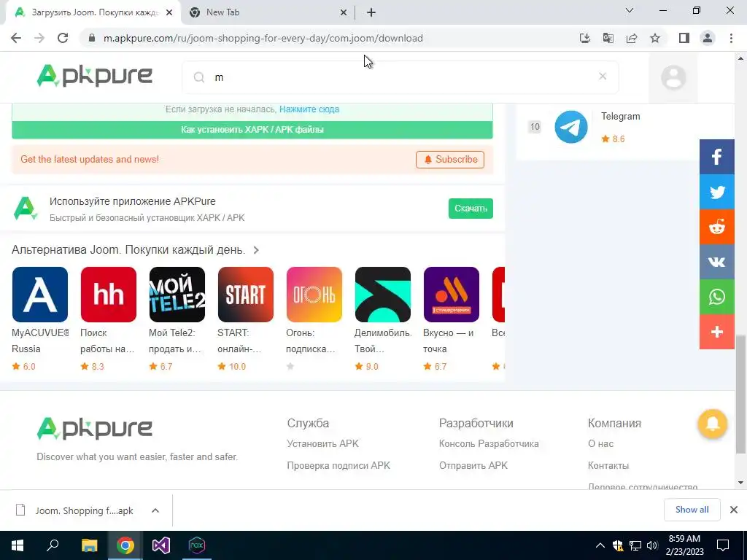
Task: Reload the page
Action: click(x=63, y=38)
